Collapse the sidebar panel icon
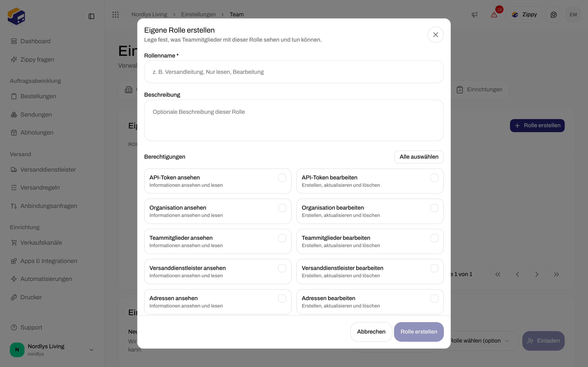 point(91,16)
